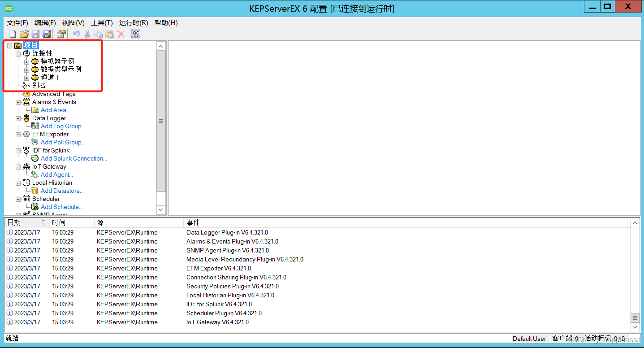Viewport: 644px width, 348px height.
Task: Click the gear icon beside 通道 1
Action: (x=35, y=78)
